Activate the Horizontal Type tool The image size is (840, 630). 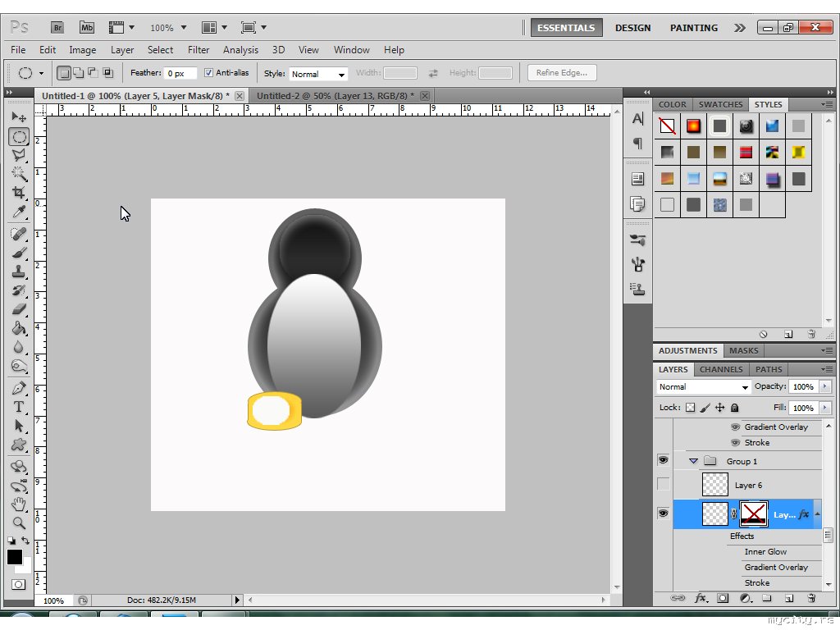point(19,407)
